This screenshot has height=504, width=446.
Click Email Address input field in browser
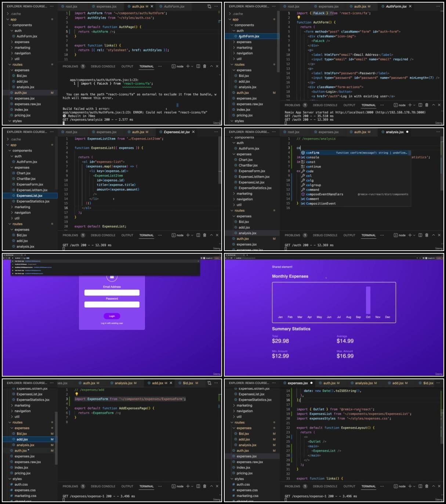112,293
